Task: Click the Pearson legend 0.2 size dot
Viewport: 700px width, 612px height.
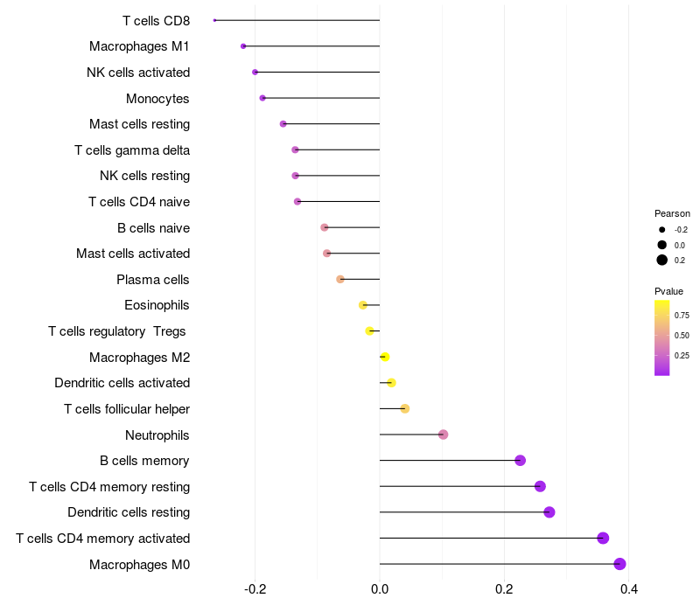Action: 662,260
